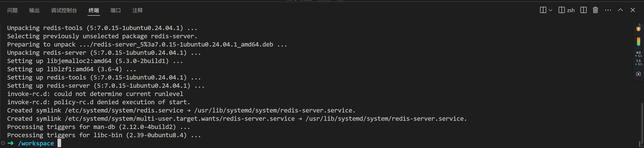Viewport: 644px width, 148px height.
Task: Open the 注释 tab
Action: click(137, 10)
